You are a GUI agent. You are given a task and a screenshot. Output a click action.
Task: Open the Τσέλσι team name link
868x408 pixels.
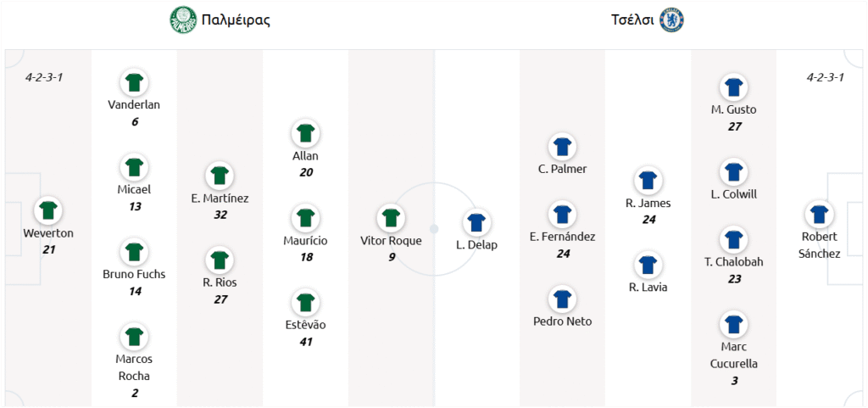(x=632, y=20)
